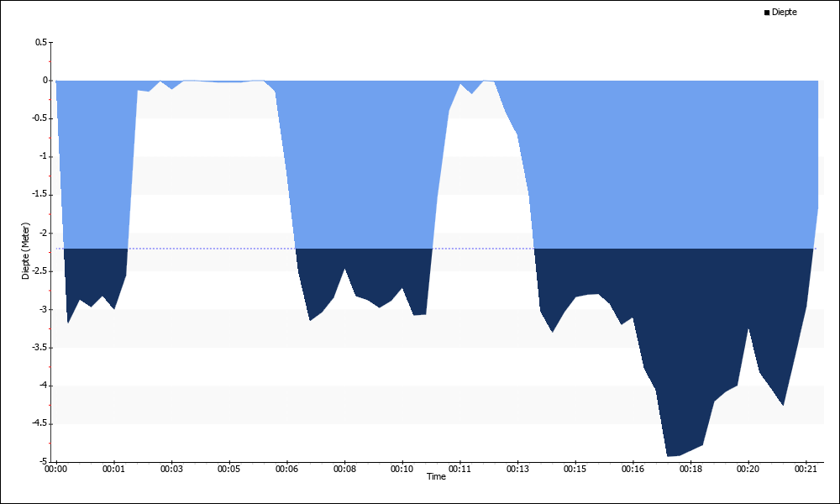Click the 00:08 time axis label
Image resolution: width=840 pixels, height=504 pixels.
(x=344, y=470)
